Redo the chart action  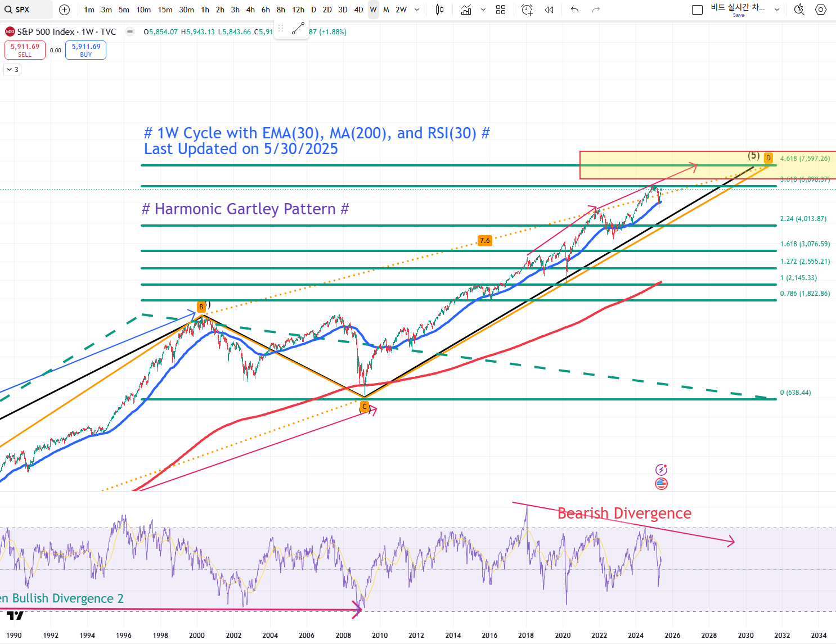click(x=596, y=10)
